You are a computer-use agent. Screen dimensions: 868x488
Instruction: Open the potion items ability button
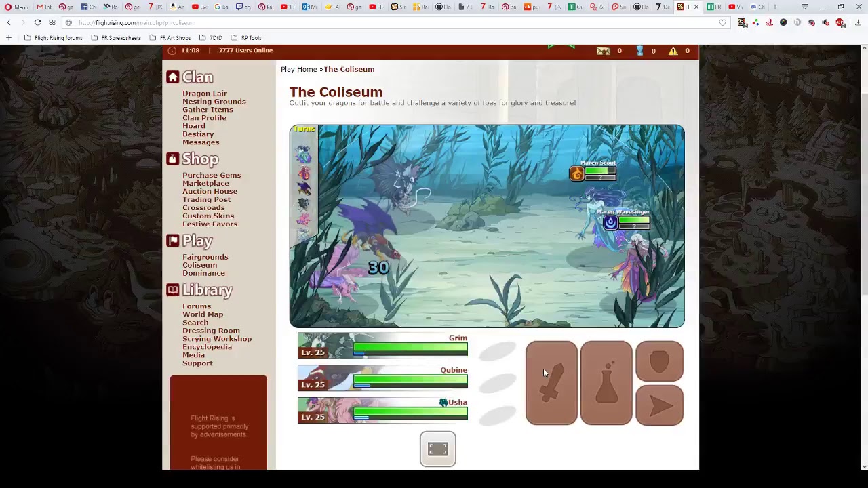click(606, 383)
